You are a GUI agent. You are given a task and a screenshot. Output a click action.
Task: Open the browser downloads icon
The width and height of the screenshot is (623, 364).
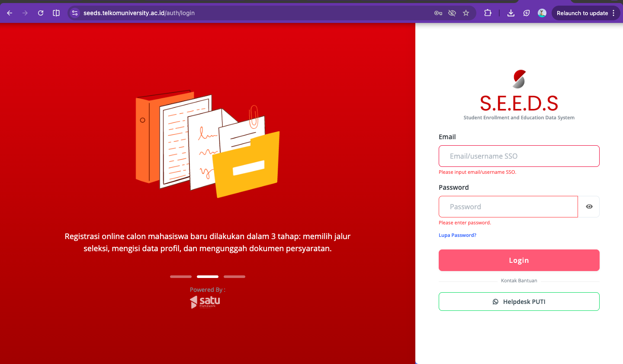[x=511, y=13]
